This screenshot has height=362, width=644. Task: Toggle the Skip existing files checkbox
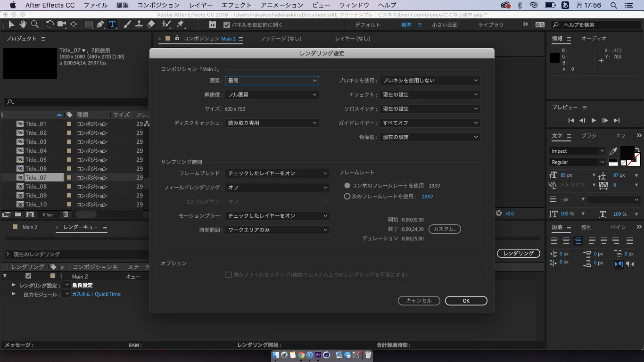[x=229, y=275]
